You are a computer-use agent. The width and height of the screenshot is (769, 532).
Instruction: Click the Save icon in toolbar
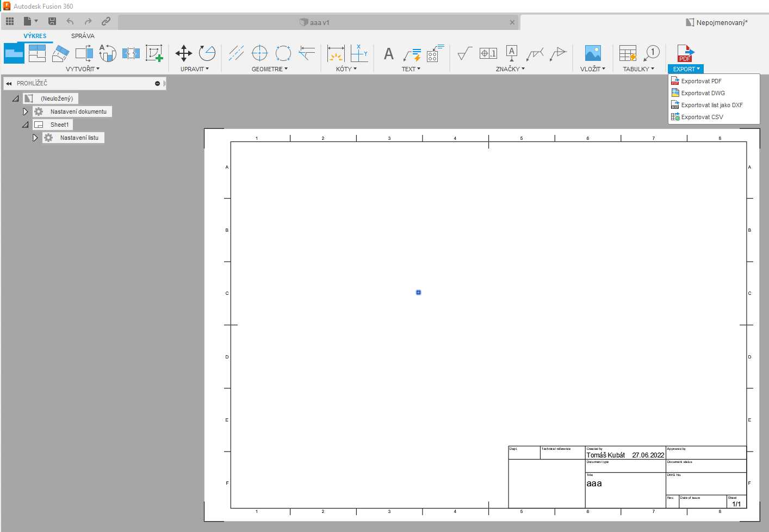pyautogui.click(x=52, y=21)
